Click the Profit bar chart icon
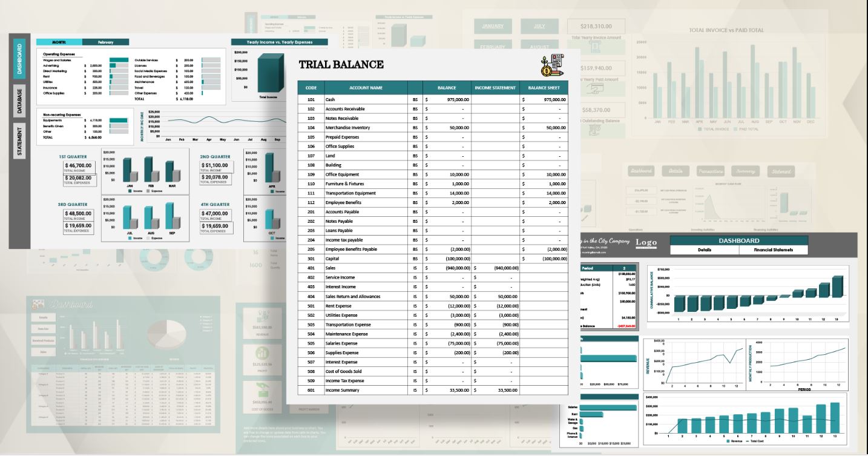Viewport: 868px width, 456px height. [261, 354]
